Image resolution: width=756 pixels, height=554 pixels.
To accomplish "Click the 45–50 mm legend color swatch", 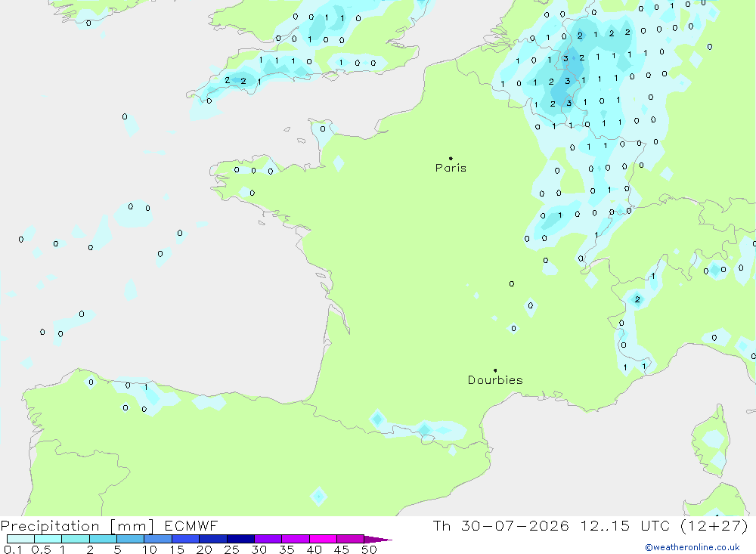I will 350,539.
